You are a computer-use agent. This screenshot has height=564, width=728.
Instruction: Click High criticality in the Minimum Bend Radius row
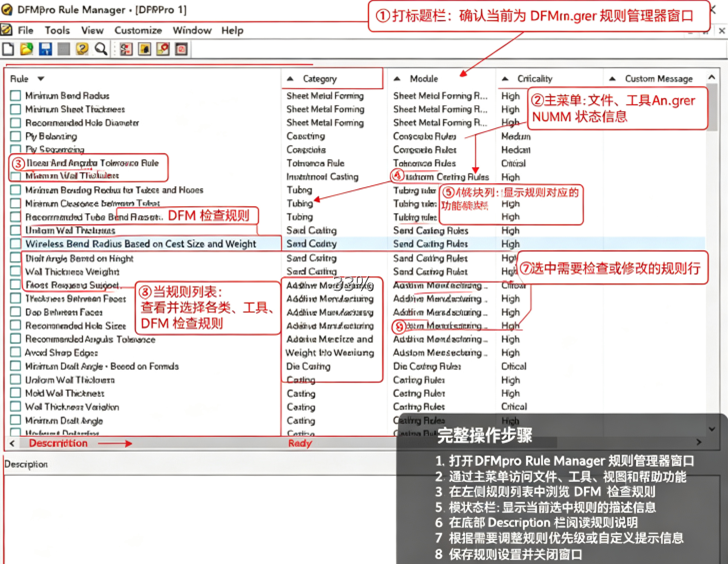point(510,96)
